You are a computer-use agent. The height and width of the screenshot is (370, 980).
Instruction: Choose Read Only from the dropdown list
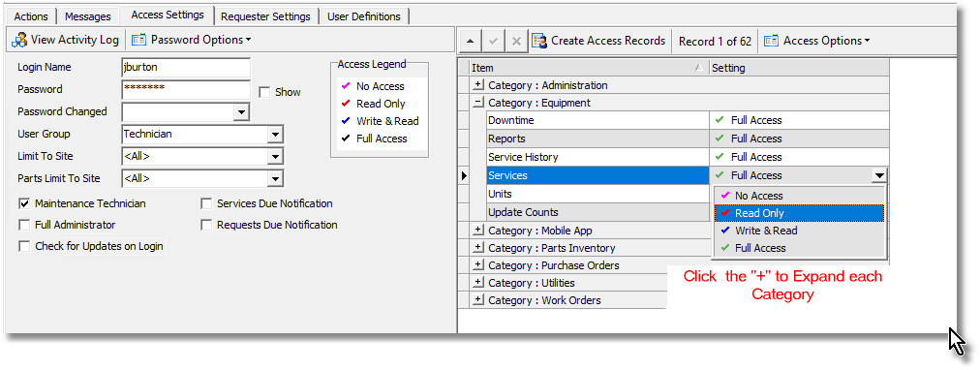point(800,213)
